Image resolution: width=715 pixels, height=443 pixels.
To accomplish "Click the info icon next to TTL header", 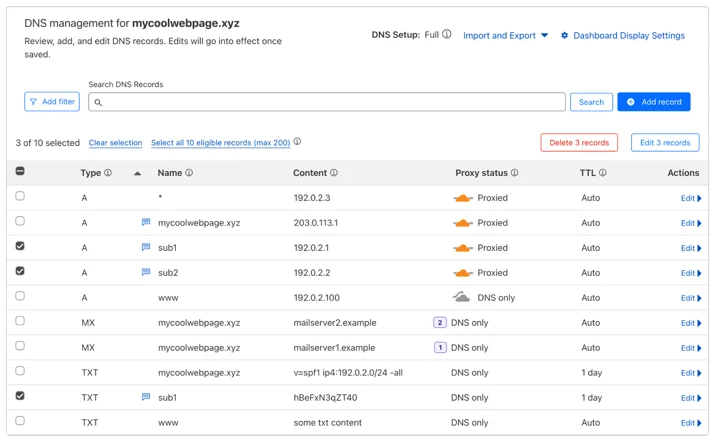I will 602,173.
